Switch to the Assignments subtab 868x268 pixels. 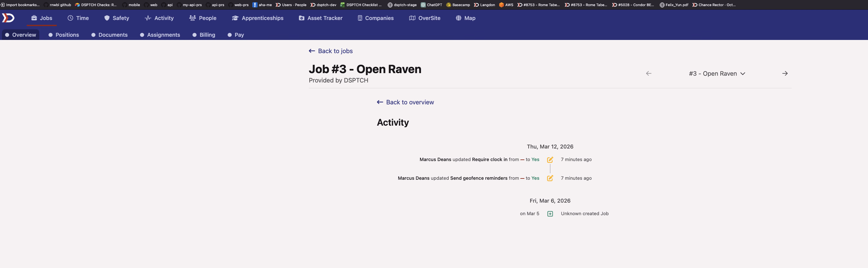[x=160, y=35]
